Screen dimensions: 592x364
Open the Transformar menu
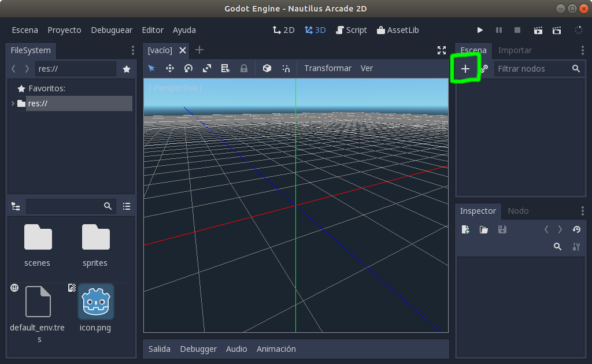tap(327, 68)
